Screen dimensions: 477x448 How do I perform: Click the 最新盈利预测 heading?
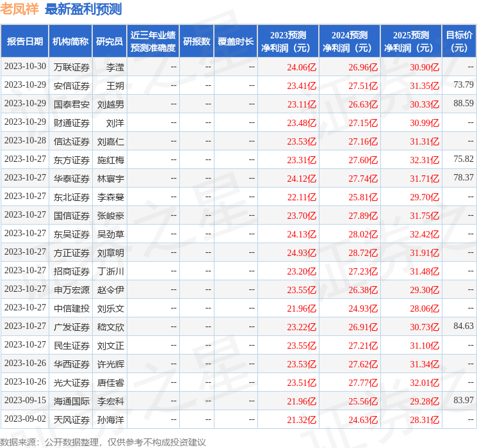[83, 9]
